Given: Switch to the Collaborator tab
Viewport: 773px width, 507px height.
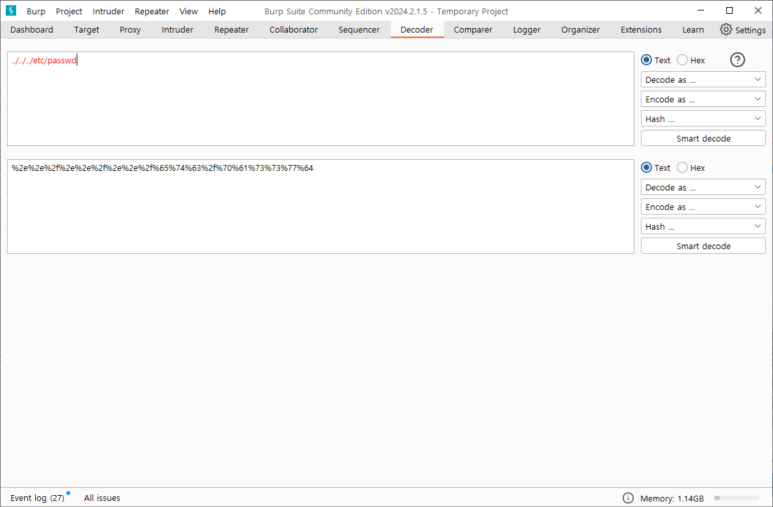Looking at the screenshot, I should (293, 30).
